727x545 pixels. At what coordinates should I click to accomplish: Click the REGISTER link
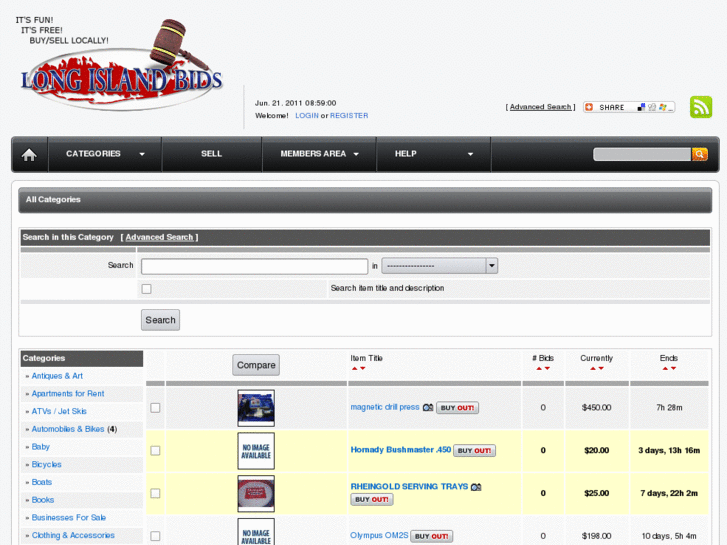(x=349, y=115)
